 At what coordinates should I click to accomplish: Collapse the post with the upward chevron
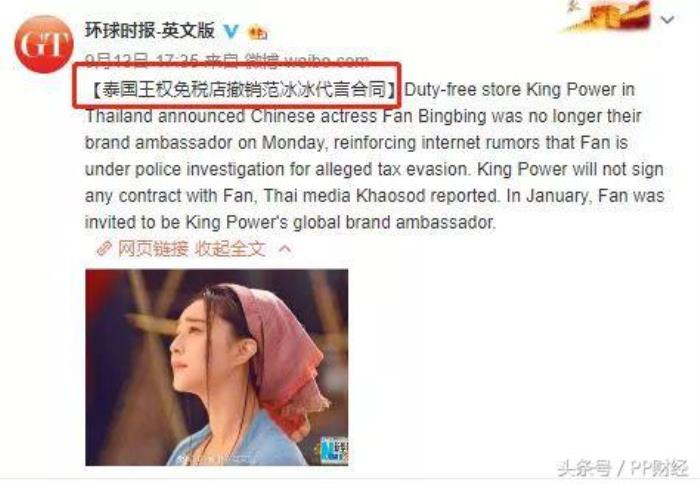pos(285,249)
